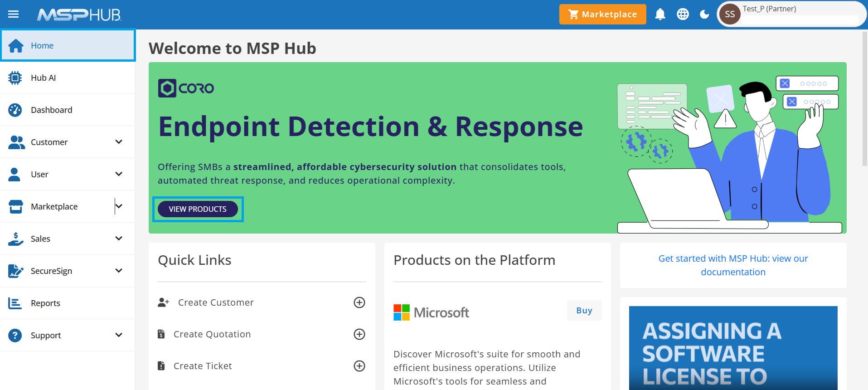Expand the sidebar Marketplace chevron
The width and height of the screenshot is (868, 390).
pyautogui.click(x=119, y=206)
